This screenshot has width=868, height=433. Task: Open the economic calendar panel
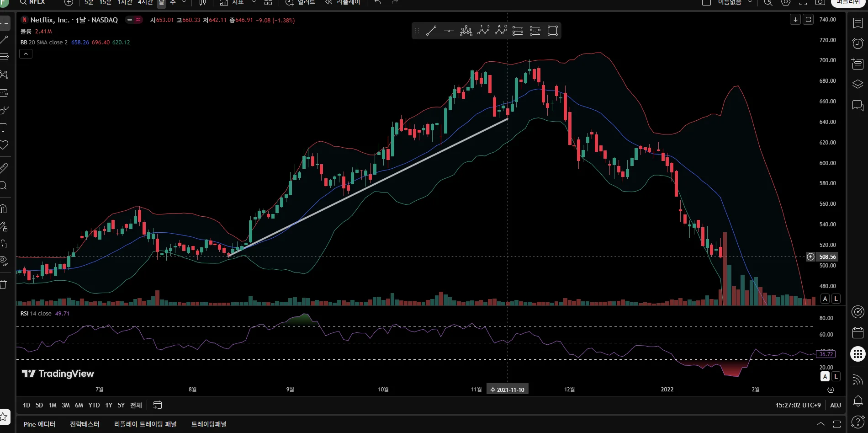tap(857, 333)
